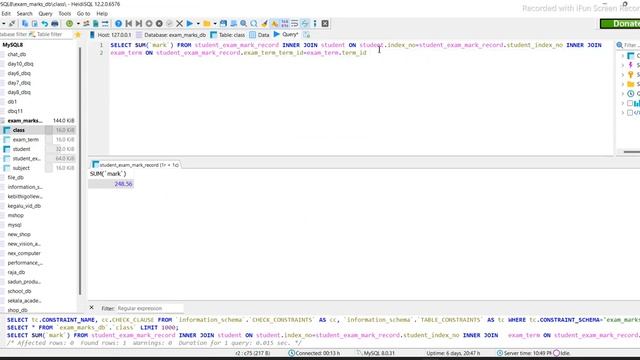
Task: Click the Print toolbar icon
Action: (x=55, y=24)
